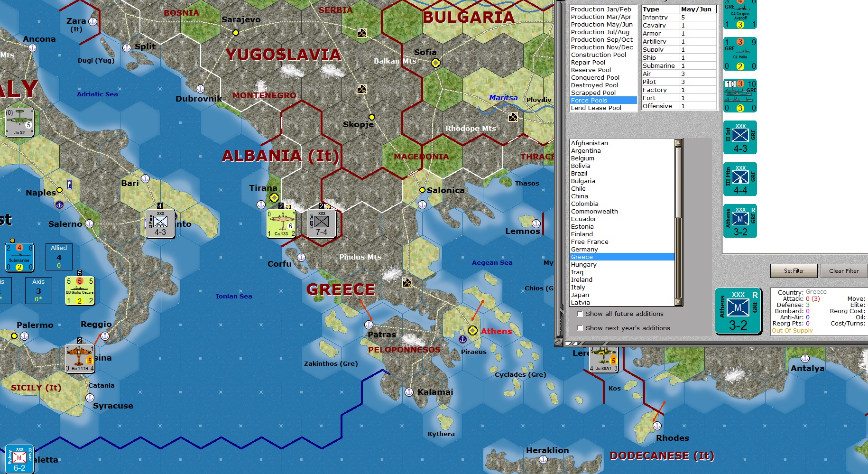Viewport: 868px width, 474px height.
Task: Select the Ju 88A1 bomber counter
Action: 603,360
